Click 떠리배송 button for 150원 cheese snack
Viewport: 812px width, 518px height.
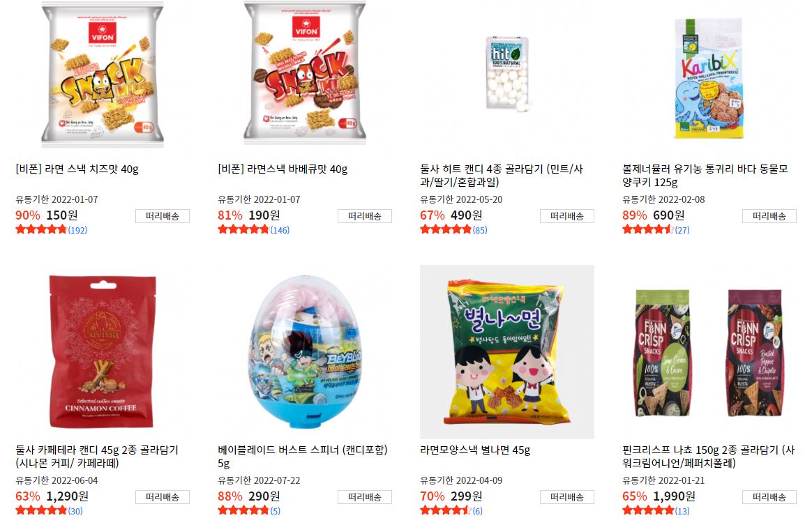(x=163, y=216)
